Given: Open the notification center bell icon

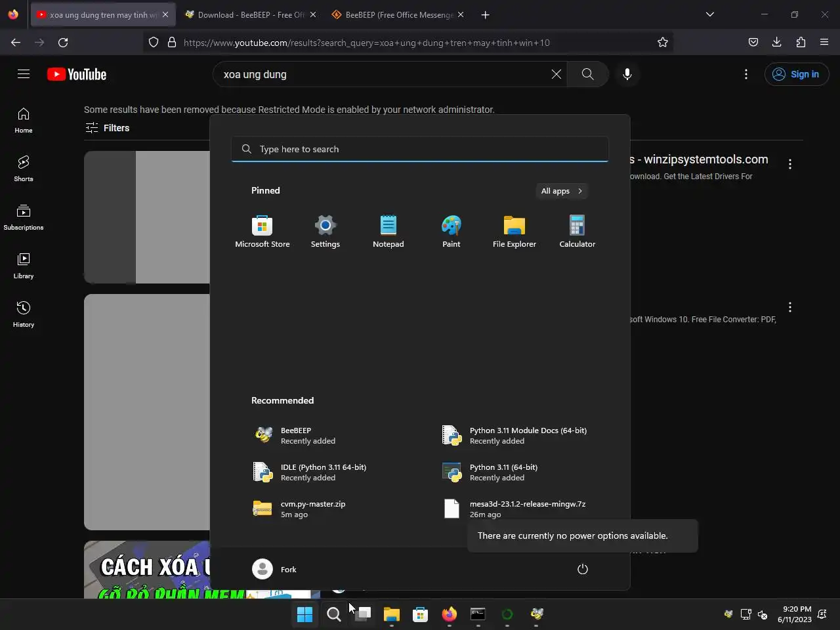Looking at the screenshot, I should point(822,614).
